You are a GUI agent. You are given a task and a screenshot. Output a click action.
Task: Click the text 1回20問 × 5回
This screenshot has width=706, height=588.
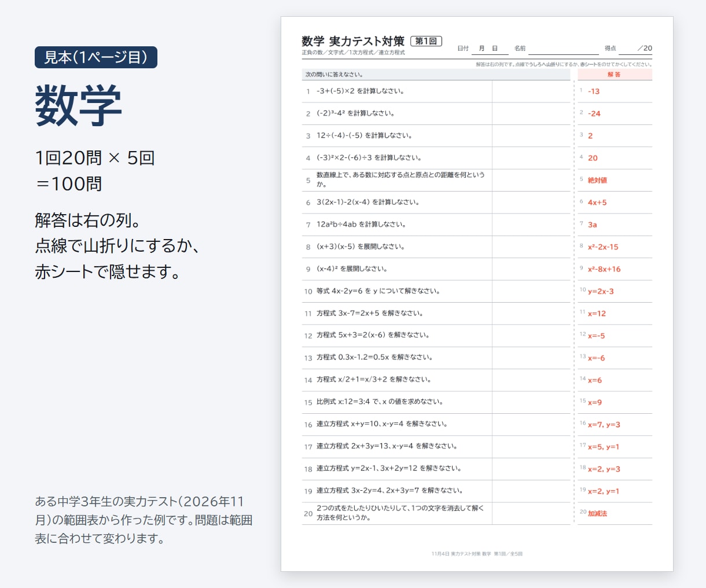(x=95, y=157)
